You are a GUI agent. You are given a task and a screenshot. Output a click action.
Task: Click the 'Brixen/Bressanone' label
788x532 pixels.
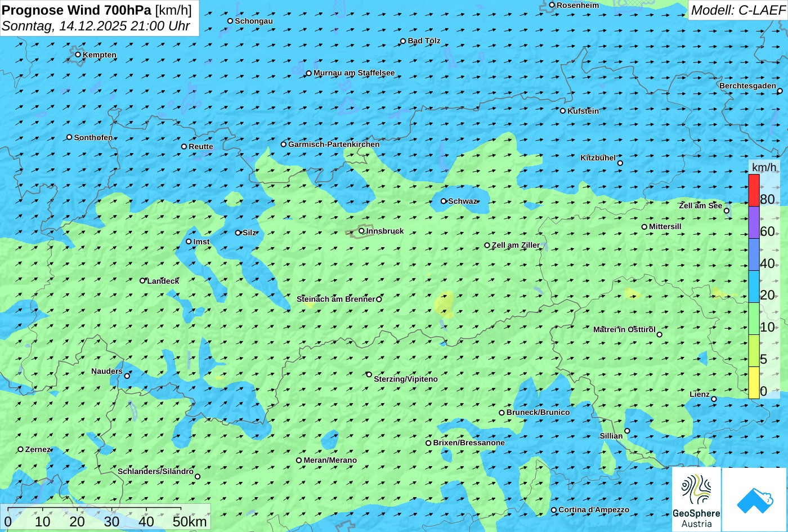point(469,442)
